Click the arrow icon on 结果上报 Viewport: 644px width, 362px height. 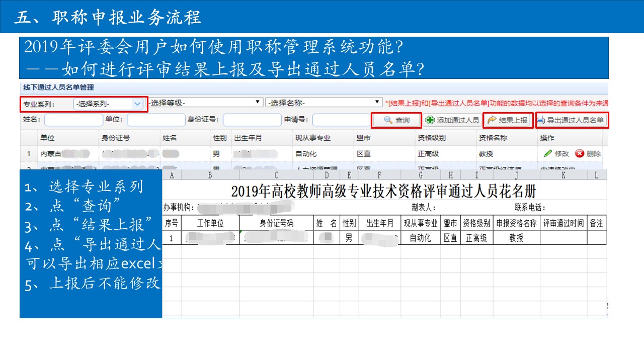coord(492,120)
